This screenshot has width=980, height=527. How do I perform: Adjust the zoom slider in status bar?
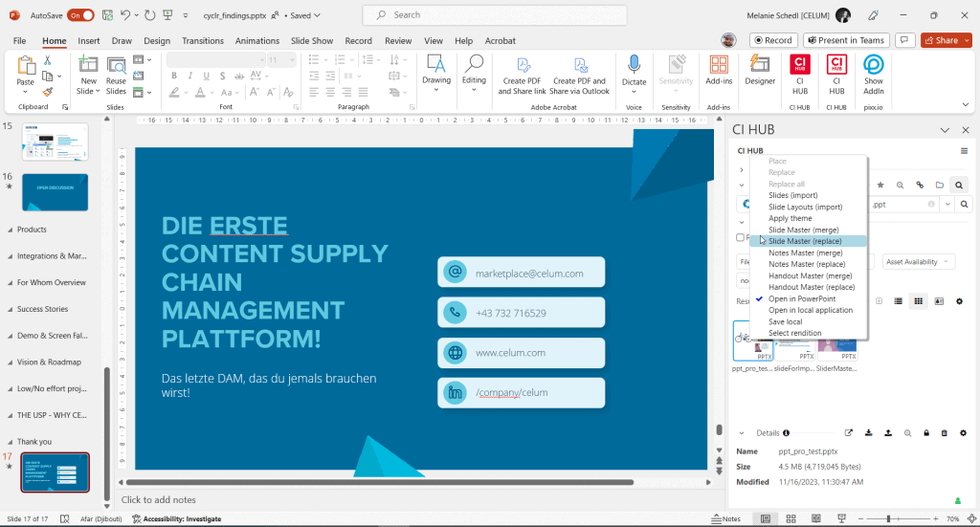click(x=888, y=519)
